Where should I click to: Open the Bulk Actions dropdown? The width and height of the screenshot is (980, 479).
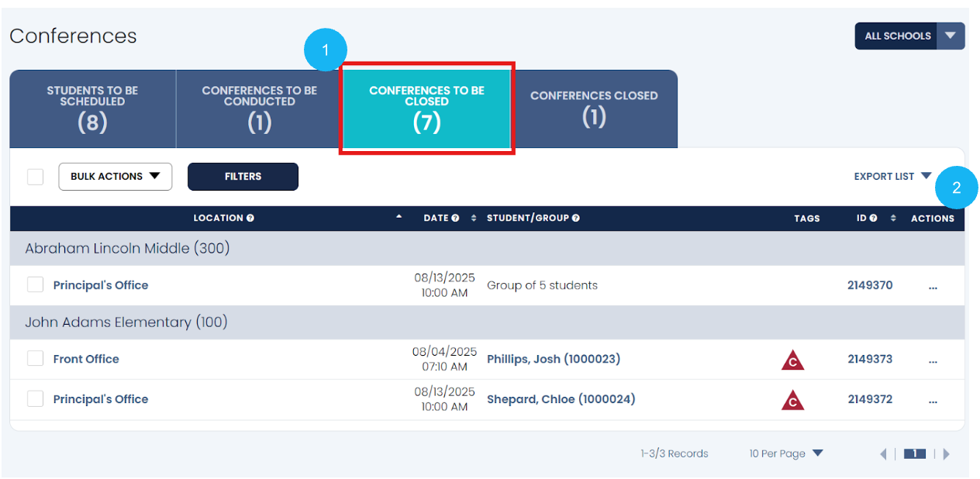point(115,177)
